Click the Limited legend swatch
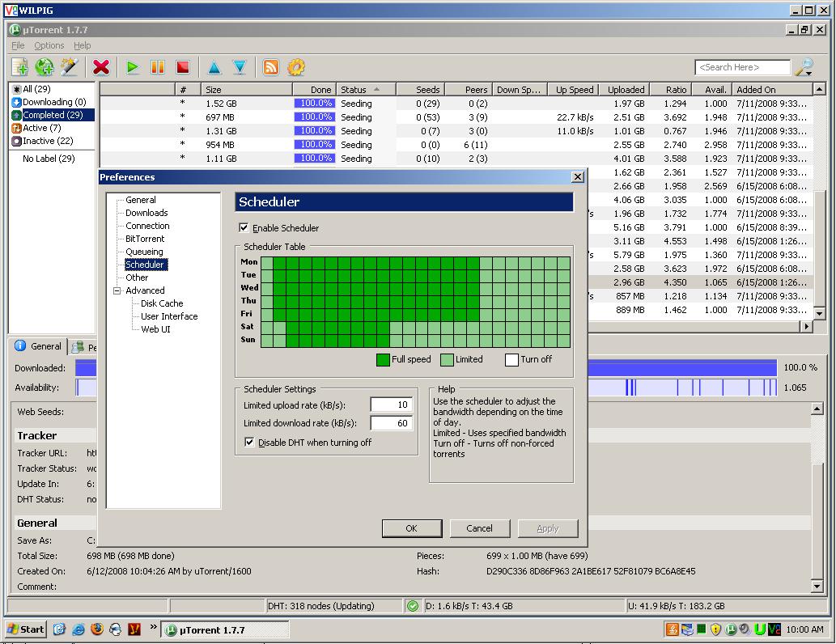This screenshot has width=836, height=644. coord(447,360)
